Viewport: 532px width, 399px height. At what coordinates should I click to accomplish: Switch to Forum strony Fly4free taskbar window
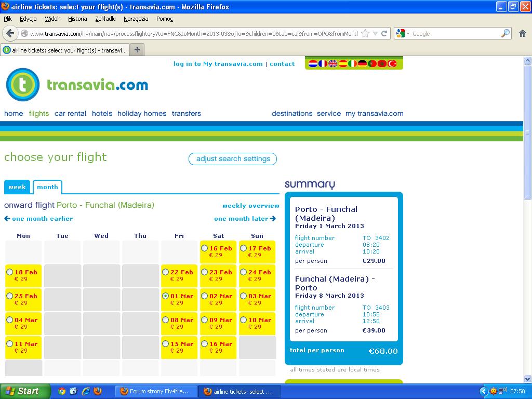[156, 391]
